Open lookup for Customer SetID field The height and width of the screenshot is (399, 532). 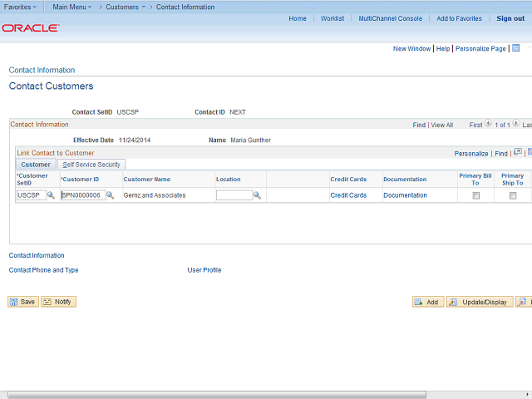click(51, 195)
